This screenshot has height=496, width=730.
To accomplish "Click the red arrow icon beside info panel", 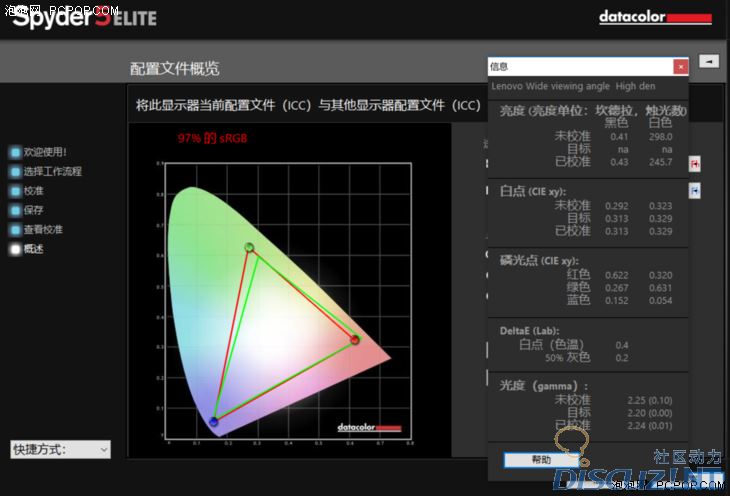I will click(694, 164).
